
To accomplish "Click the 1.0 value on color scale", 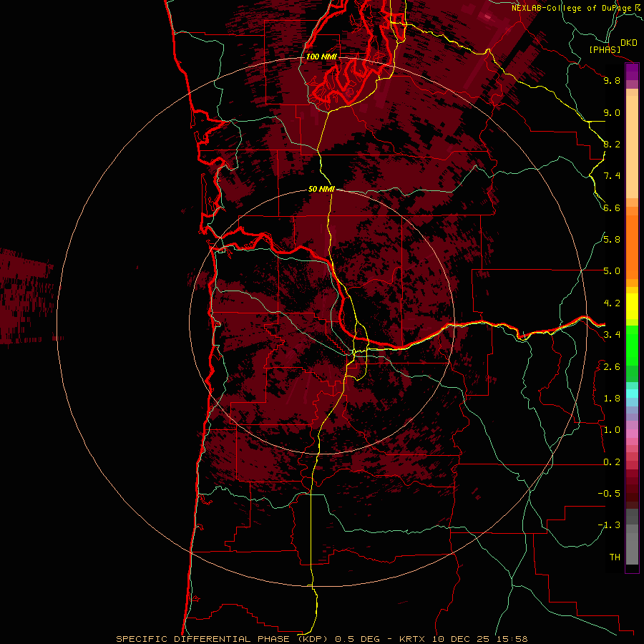I will (x=612, y=430).
